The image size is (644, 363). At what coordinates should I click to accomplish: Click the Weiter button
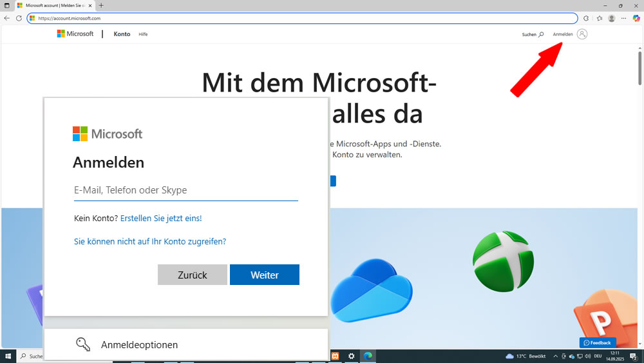tap(265, 275)
